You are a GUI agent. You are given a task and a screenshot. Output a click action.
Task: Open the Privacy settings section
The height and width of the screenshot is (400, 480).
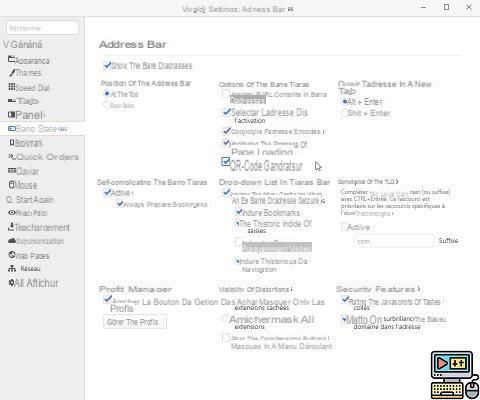tap(28, 213)
